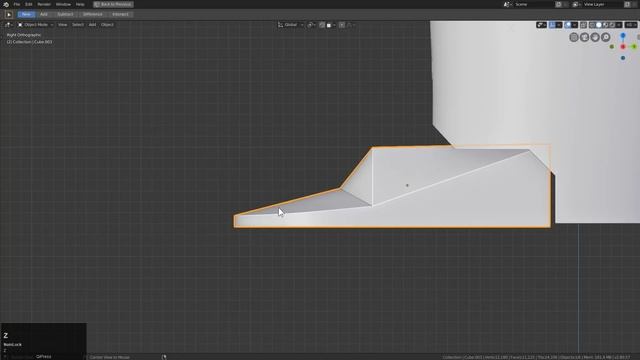Expand the overlays options dropdown arrow
This screenshot has width=640, height=360.
tap(575, 25)
